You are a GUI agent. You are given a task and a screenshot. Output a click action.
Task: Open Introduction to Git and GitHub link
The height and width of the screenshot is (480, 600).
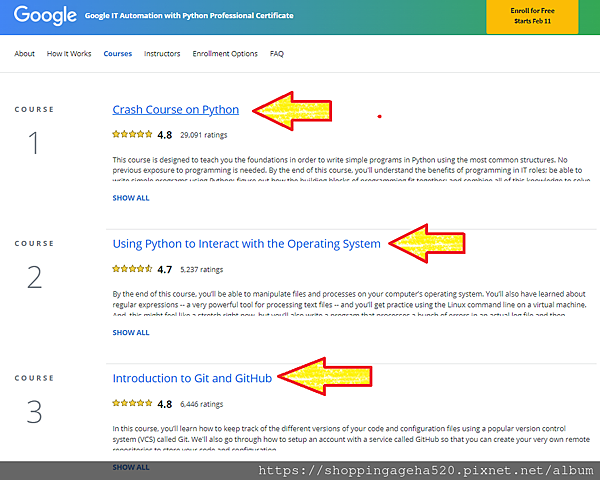(x=192, y=378)
